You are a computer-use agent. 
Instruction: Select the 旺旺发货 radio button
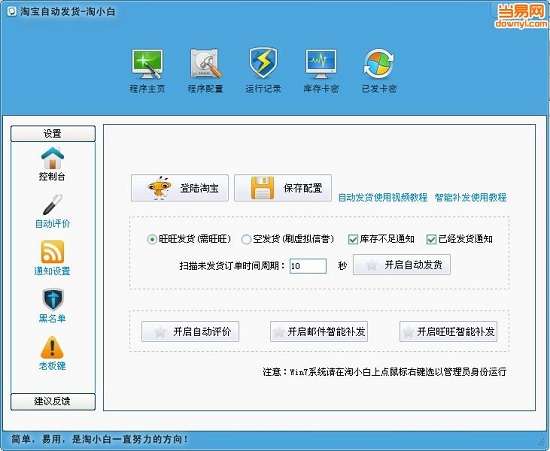[152, 240]
